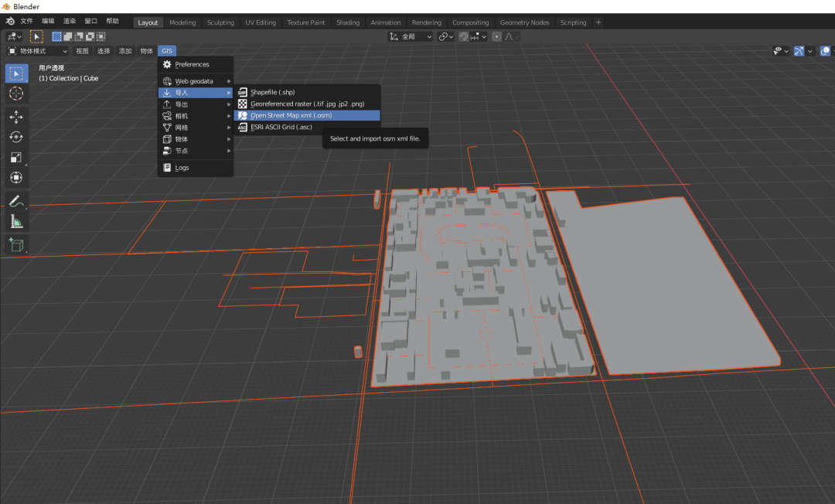
Task: Click the add workspace plus button
Action: 598,22
